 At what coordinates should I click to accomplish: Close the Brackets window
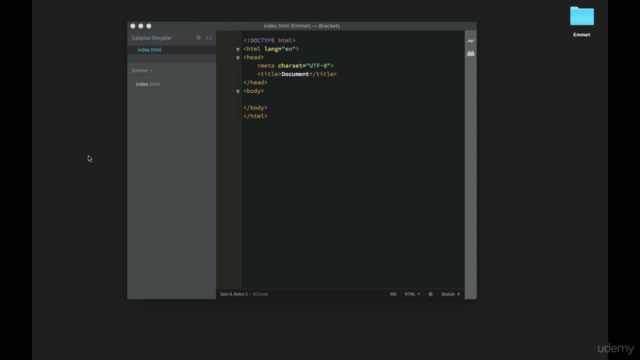(133, 26)
